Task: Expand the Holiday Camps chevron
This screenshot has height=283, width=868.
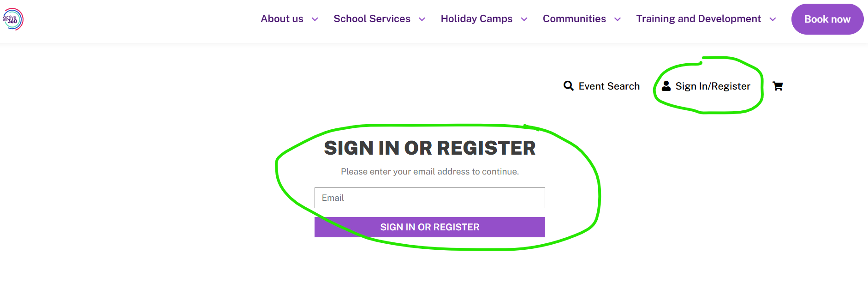Action: point(524,19)
